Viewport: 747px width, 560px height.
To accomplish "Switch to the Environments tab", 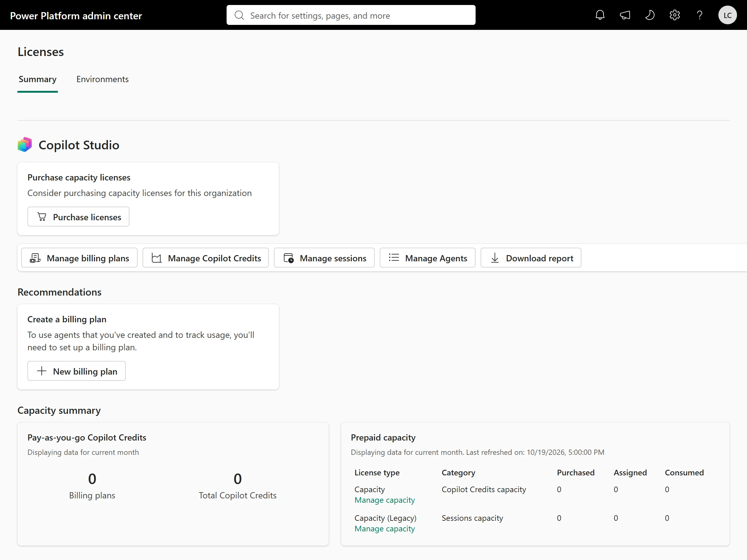I will (102, 79).
